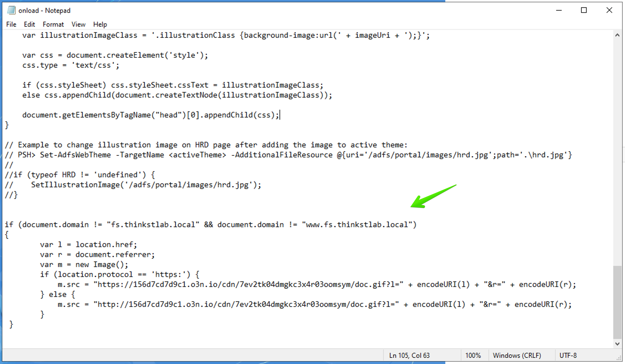Click the line "css.type = 'text/css';"
625x364 pixels.
coord(71,65)
